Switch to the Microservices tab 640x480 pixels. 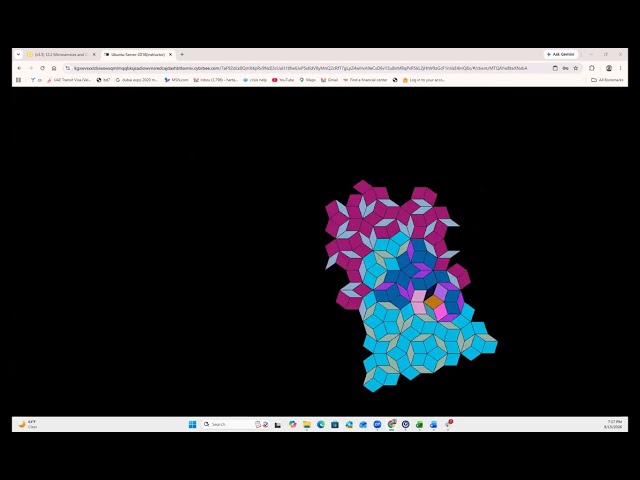click(60, 54)
